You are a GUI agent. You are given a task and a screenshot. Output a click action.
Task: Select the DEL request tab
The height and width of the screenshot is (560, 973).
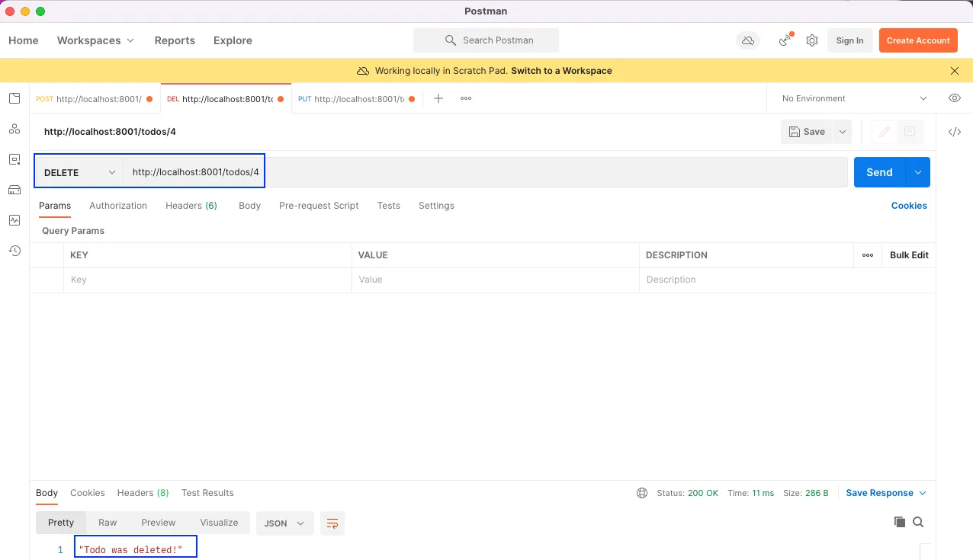[x=226, y=99]
